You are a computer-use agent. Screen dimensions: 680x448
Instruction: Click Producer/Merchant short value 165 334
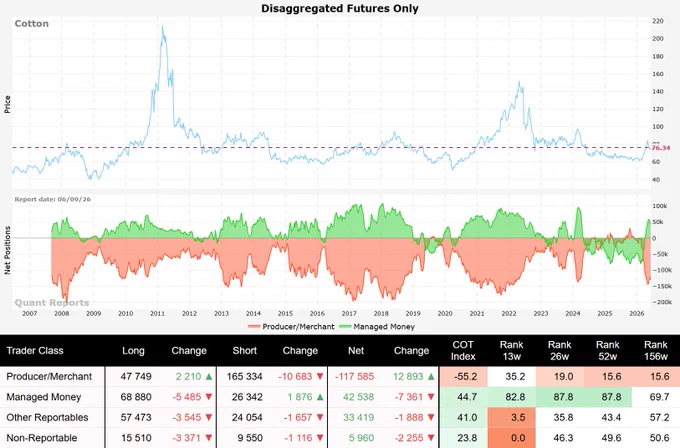[x=245, y=376]
